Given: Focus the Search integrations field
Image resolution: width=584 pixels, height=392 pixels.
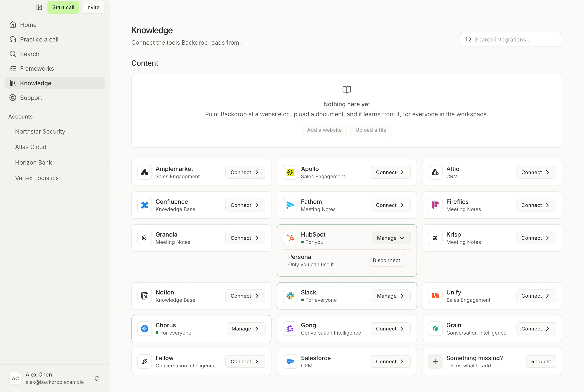Looking at the screenshot, I should (511, 39).
